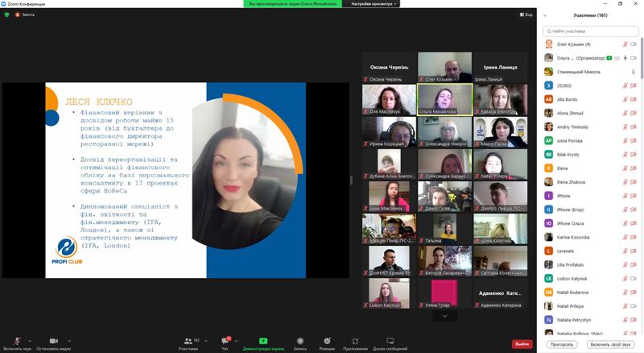644x353 pixels.
Task: Collapse participants panel with header chevron
Action: tap(545, 15)
